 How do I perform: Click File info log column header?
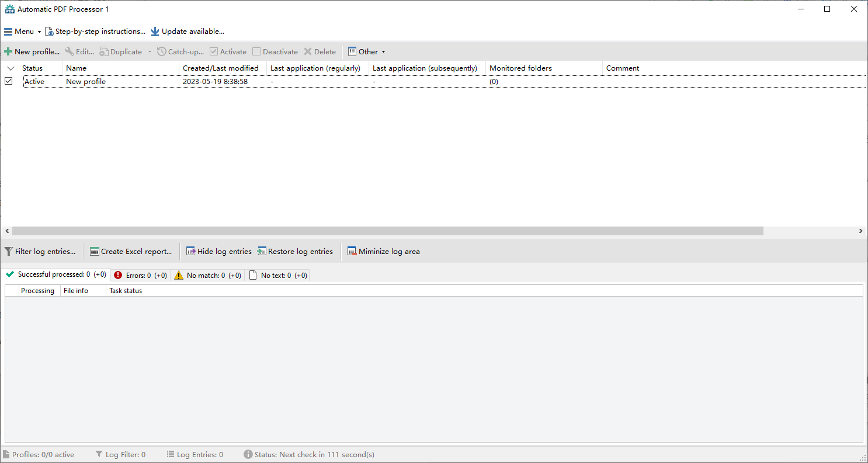(83, 291)
